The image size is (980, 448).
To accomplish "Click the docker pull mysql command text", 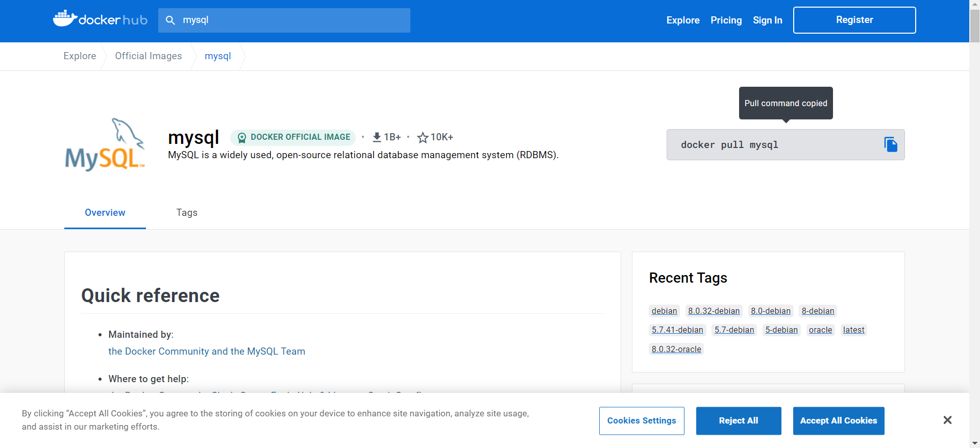I will 729,145.
